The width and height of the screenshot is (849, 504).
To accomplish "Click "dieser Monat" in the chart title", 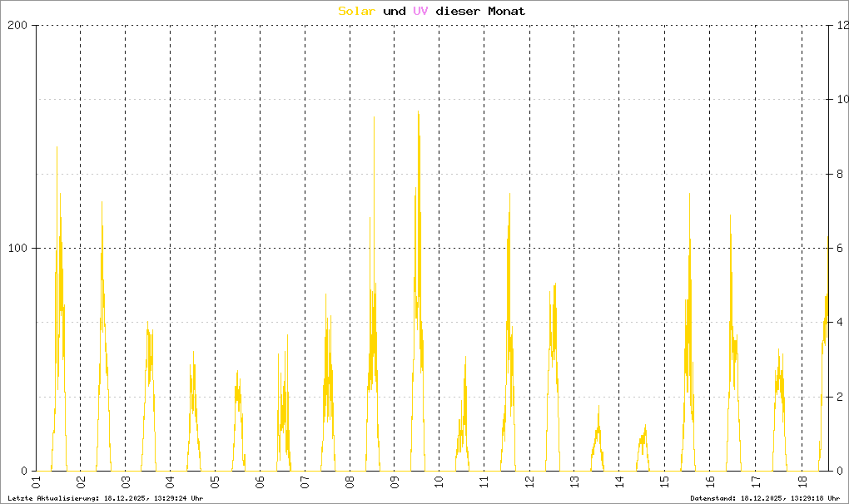I will (481, 11).
